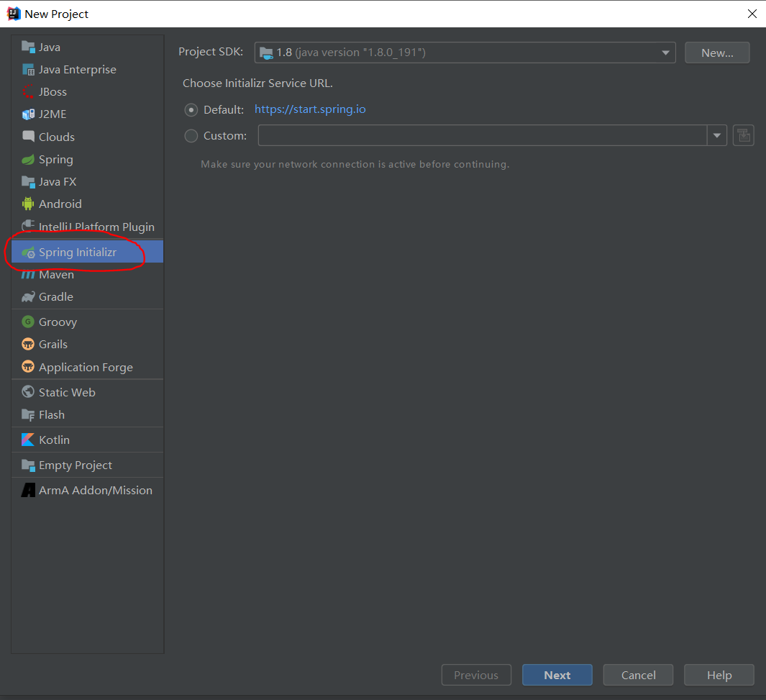Click the Spring leaf icon

point(28,159)
